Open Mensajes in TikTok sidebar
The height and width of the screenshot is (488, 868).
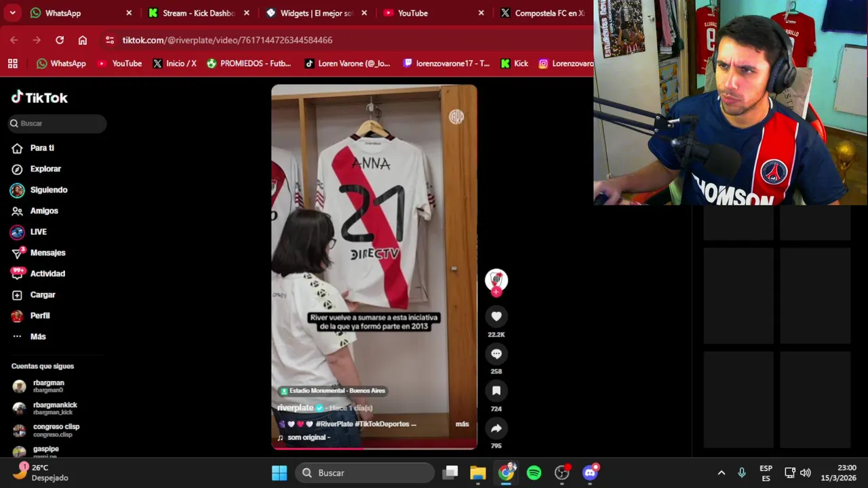pyautogui.click(x=47, y=253)
